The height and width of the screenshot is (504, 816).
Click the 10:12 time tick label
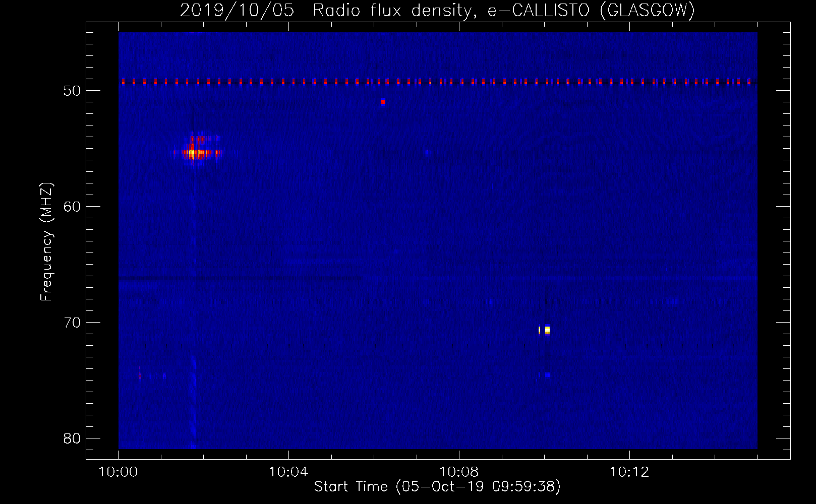[x=629, y=472]
